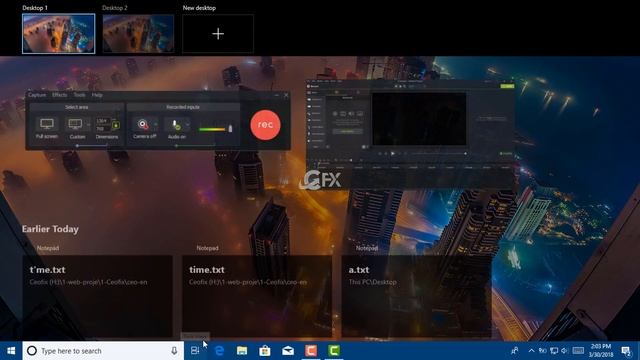Open Microsoft Store from taskbar

pos(265,351)
